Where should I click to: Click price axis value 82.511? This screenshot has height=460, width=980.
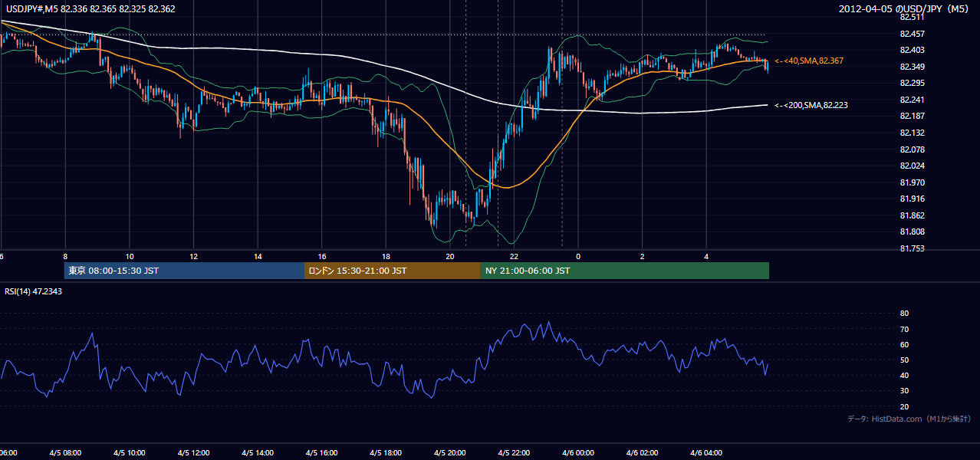pyautogui.click(x=913, y=17)
